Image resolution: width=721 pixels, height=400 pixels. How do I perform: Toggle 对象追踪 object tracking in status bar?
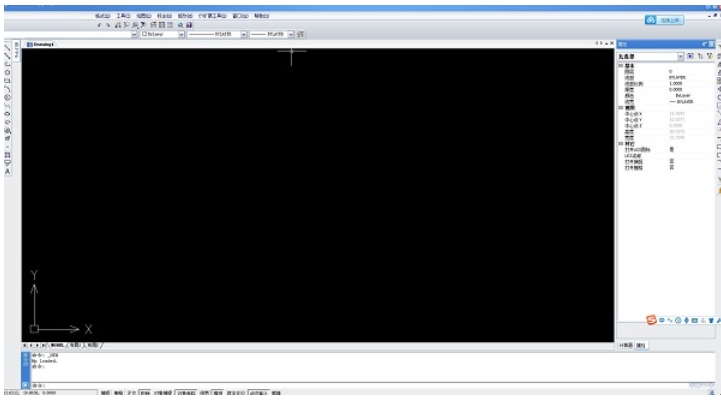[186, 393]
